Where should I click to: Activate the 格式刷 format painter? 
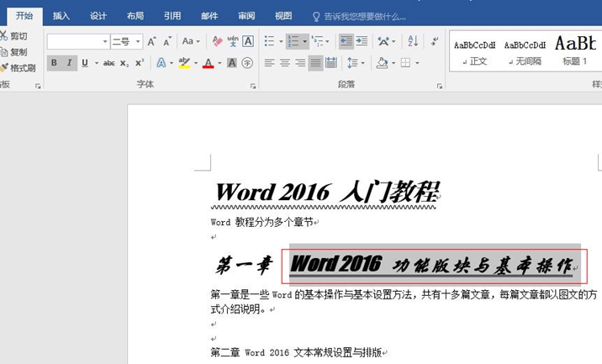click(x=18, y=68)
